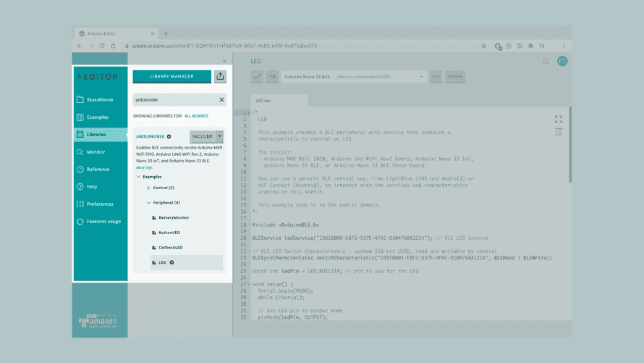This screenshot has height=363, width=644.
Task: Open the browser home page
Action: [x=113, y=46]
